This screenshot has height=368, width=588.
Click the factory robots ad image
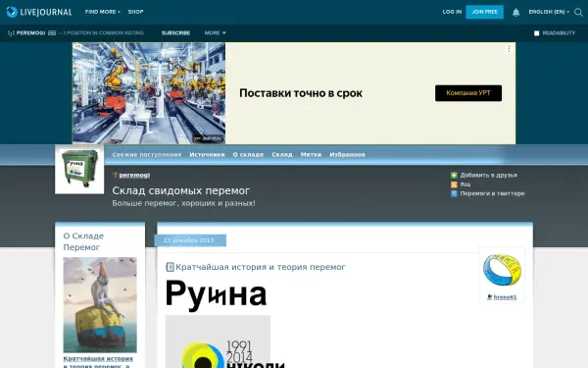(149, 93)
